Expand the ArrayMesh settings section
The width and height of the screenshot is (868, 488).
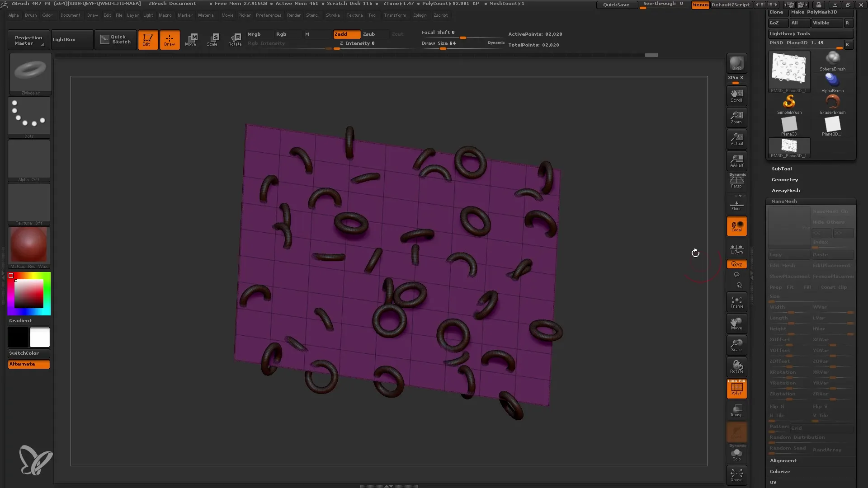pos(786,190)
